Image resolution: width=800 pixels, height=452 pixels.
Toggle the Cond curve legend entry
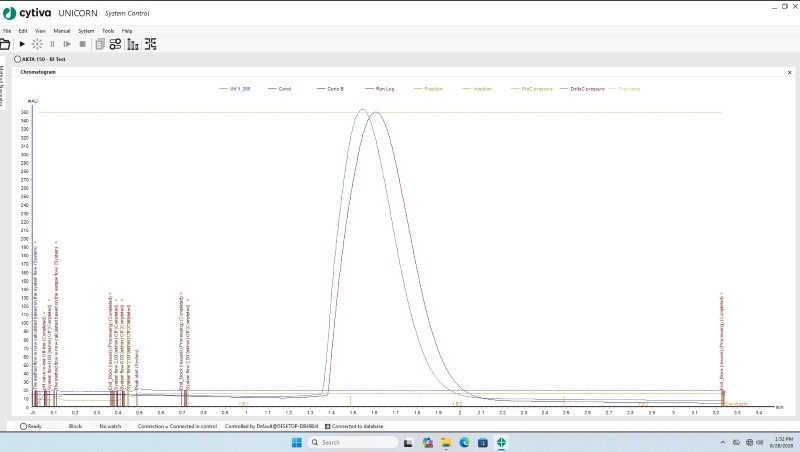pyautogui.click(x=279, y=89)
